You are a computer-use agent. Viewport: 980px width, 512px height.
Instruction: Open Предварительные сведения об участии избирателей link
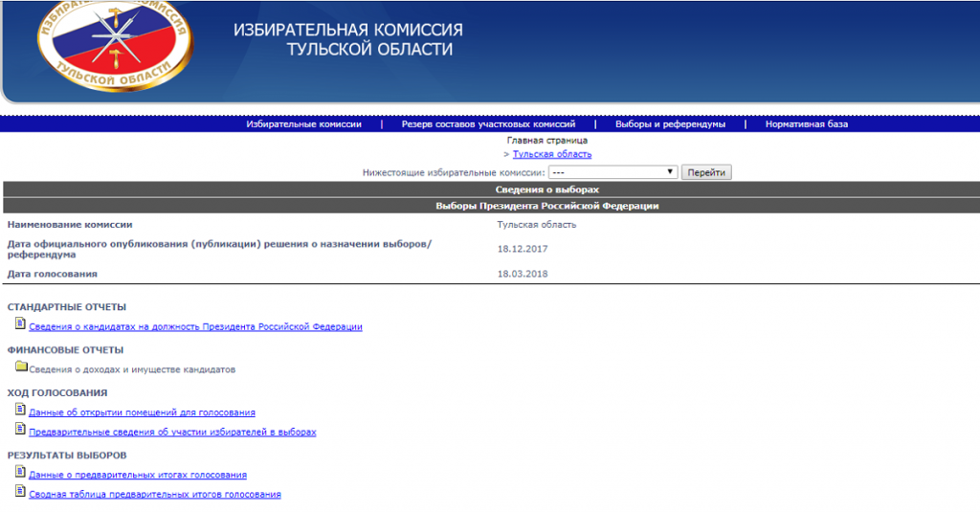coord(172,433)
